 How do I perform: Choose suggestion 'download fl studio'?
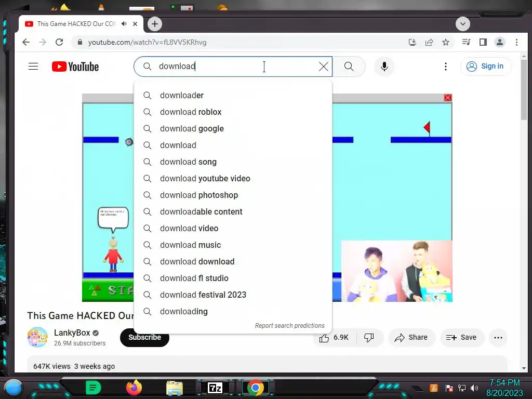point(233,278)
